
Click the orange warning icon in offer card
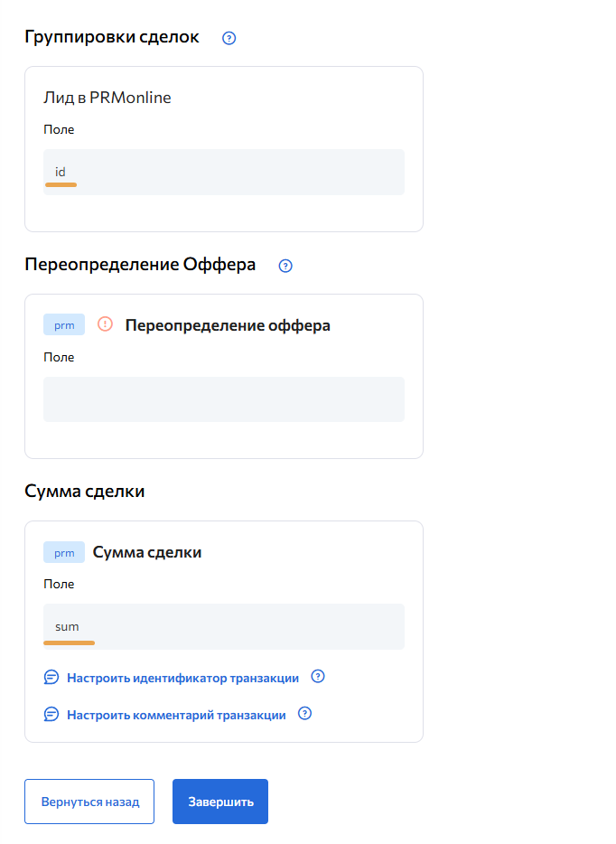(105, 324)
